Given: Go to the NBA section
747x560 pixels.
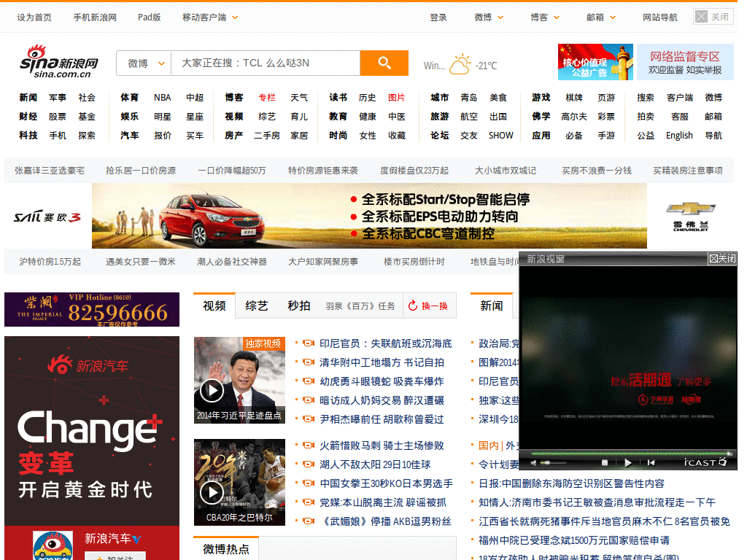Looking at the screenshot, I should (163, 97).
